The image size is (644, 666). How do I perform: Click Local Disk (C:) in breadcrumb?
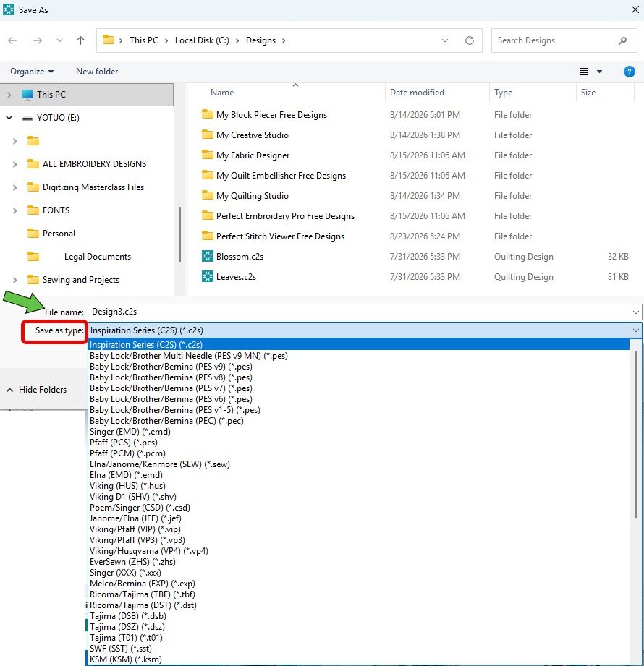pyautogui.click(x=202, y=40)
